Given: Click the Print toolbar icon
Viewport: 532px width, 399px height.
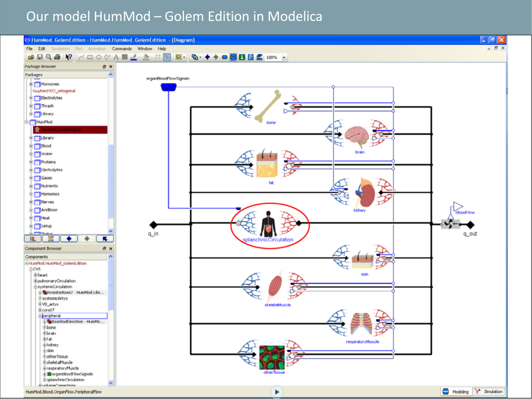Looking at the screenshot, I should [x=57, y=57].
